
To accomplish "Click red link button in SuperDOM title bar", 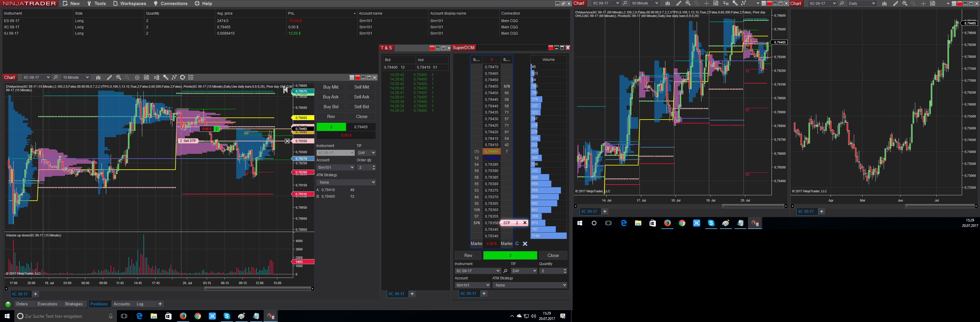I will click(551, 48).
